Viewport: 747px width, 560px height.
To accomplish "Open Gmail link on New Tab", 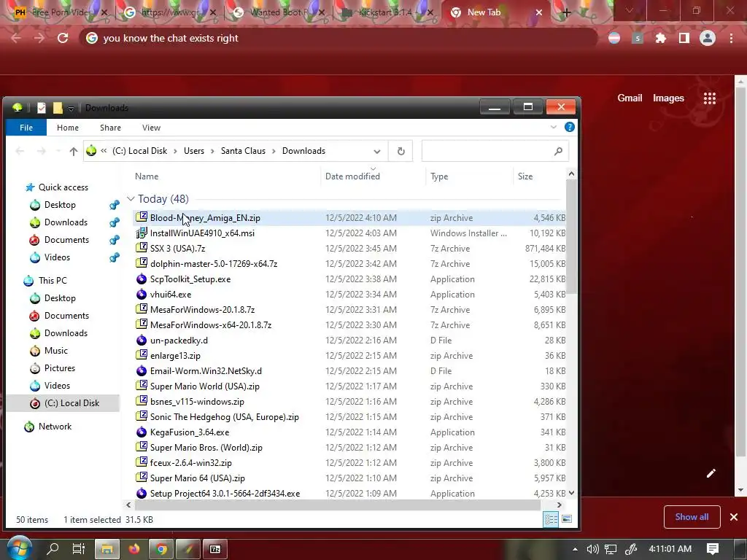I will point(630,98).
